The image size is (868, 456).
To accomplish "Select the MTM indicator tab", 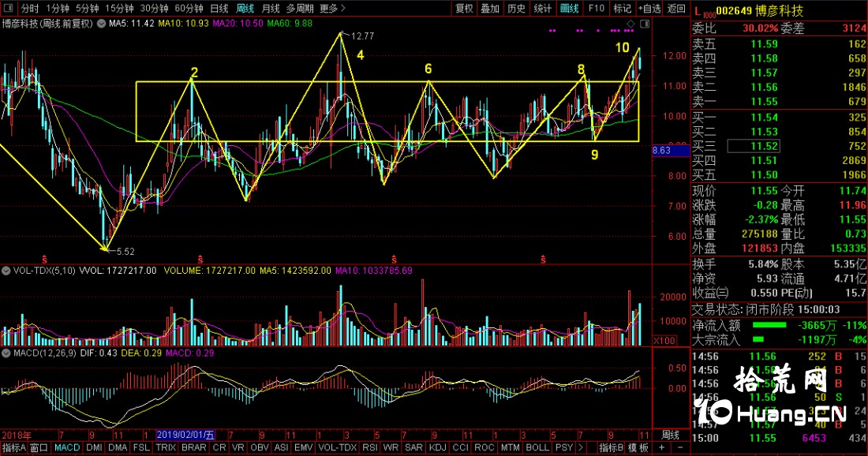I will [511, 447].
